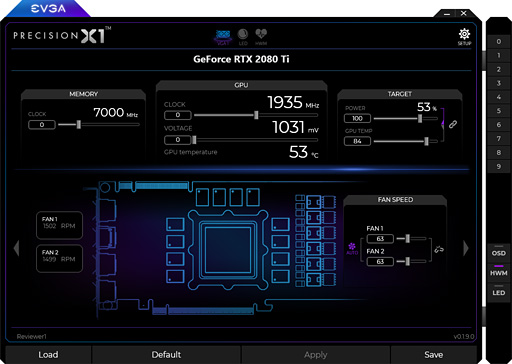Click the memory clock offset field

click(42, 125)
